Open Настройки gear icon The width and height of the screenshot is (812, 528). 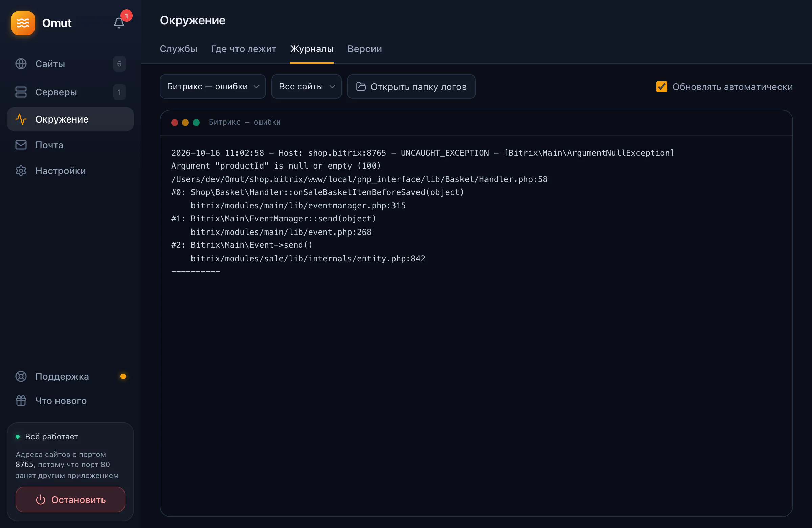[x=21, y=171]
